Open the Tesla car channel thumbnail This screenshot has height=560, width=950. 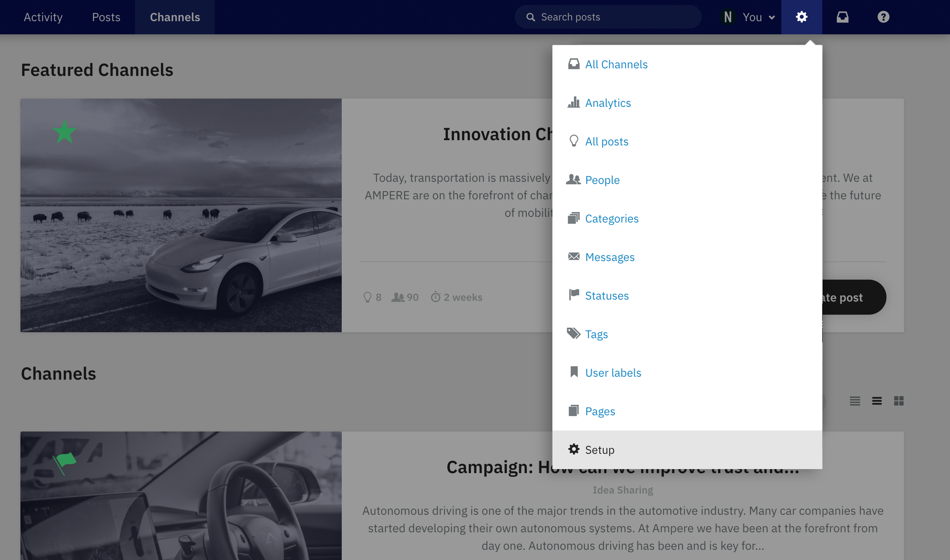tap(181, 215)
